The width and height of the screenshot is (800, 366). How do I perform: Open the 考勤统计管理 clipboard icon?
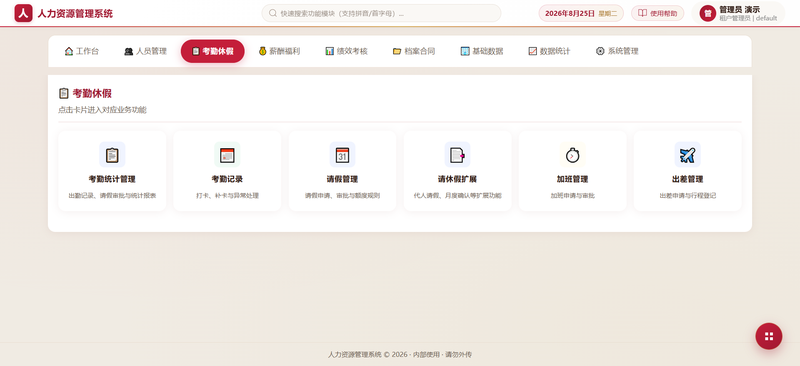click(x=112, y=155)
